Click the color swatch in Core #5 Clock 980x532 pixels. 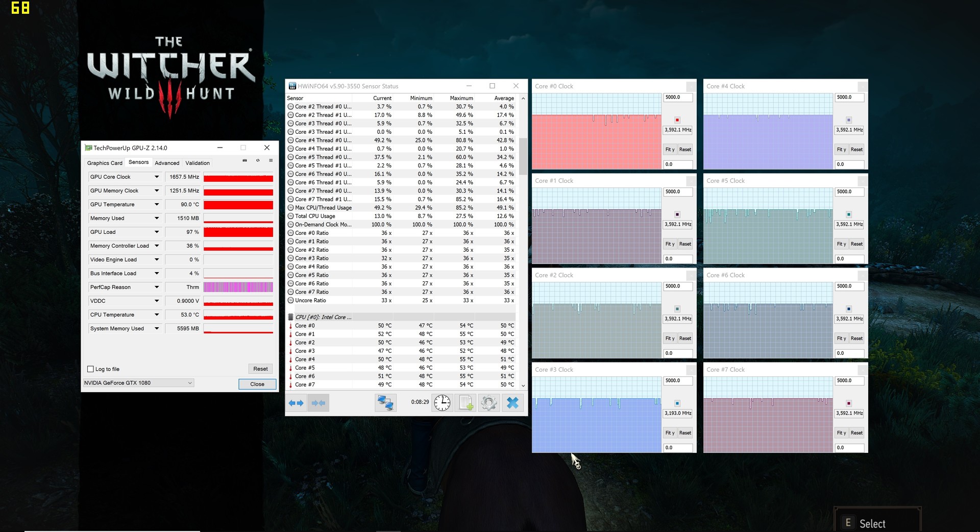pos(849,214)
